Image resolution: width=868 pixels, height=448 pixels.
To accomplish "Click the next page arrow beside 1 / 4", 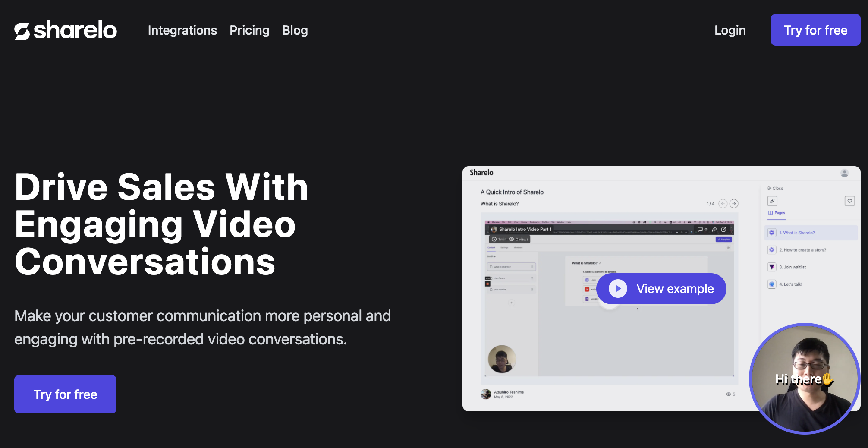I will (x=734, y=204).
